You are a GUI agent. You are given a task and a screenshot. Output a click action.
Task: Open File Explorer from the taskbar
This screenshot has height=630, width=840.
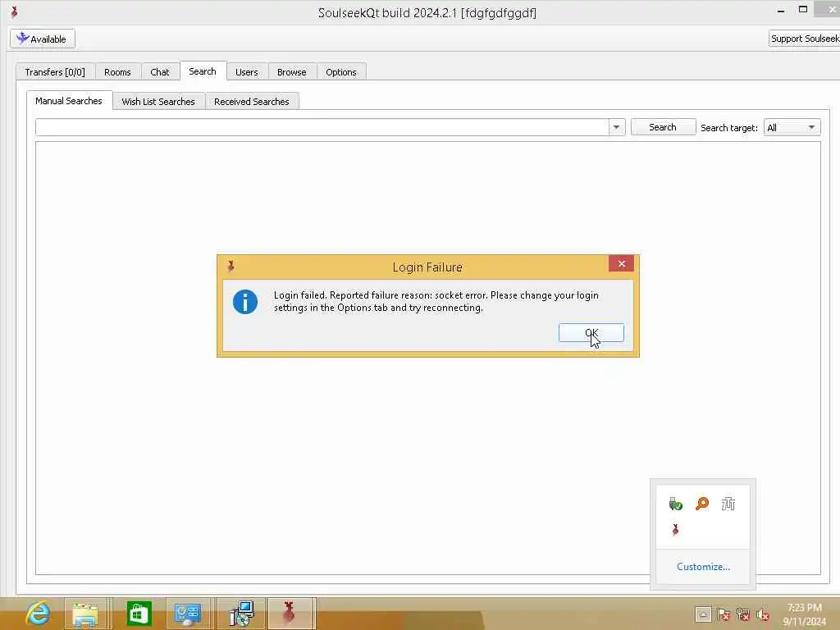[x=85, y=614]
